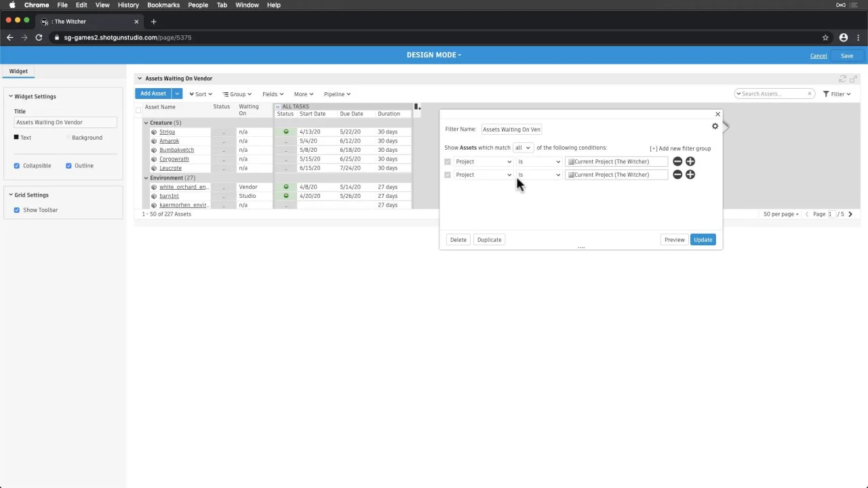Viewport: 868px width, 488px height.
Task: Click Duplicate in the filter dialog
Action: pos(489,240)
